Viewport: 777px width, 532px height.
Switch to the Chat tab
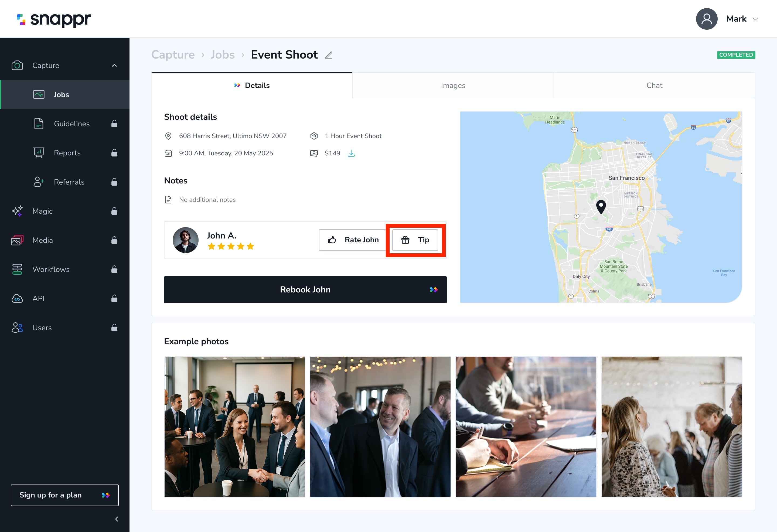point(654,85)
